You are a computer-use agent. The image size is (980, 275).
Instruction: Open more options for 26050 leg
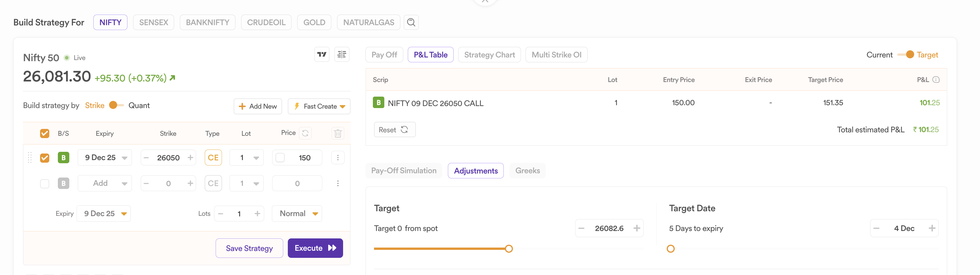click(337, 158)
